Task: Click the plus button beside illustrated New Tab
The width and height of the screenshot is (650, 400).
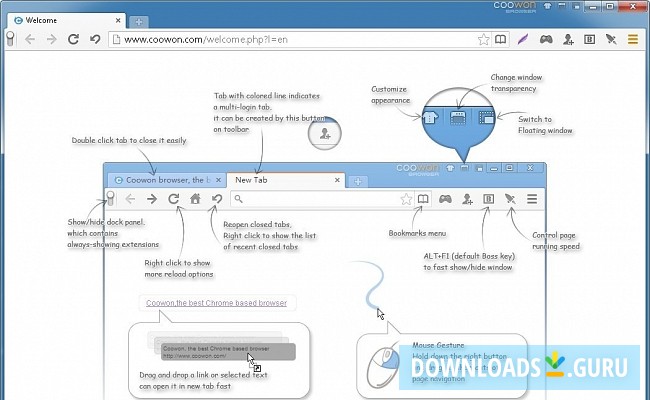Action: tap(358, 181)
